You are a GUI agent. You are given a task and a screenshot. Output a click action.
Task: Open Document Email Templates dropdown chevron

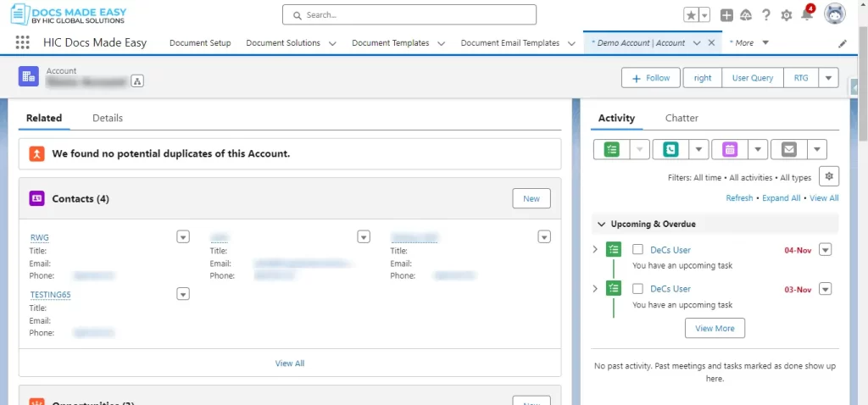(x=572, y=43)
